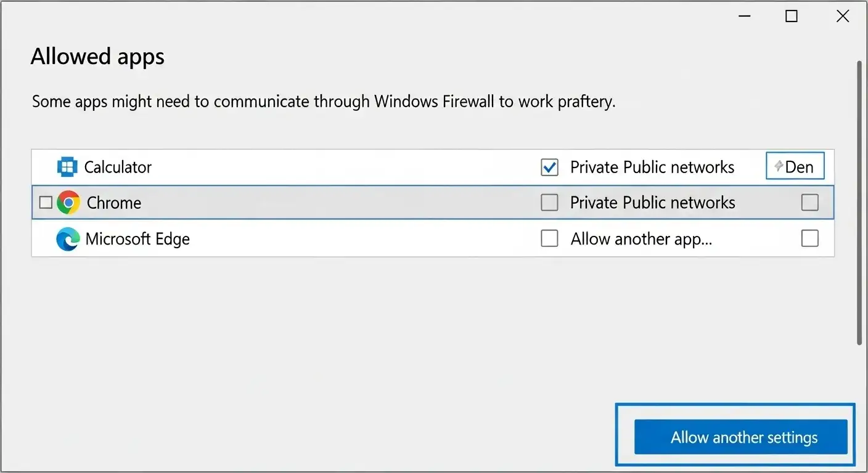This screenshot has height=473, width=868.
Task: Tick the rightmost checkbox on the Edge row
Action: coord(809,238)
